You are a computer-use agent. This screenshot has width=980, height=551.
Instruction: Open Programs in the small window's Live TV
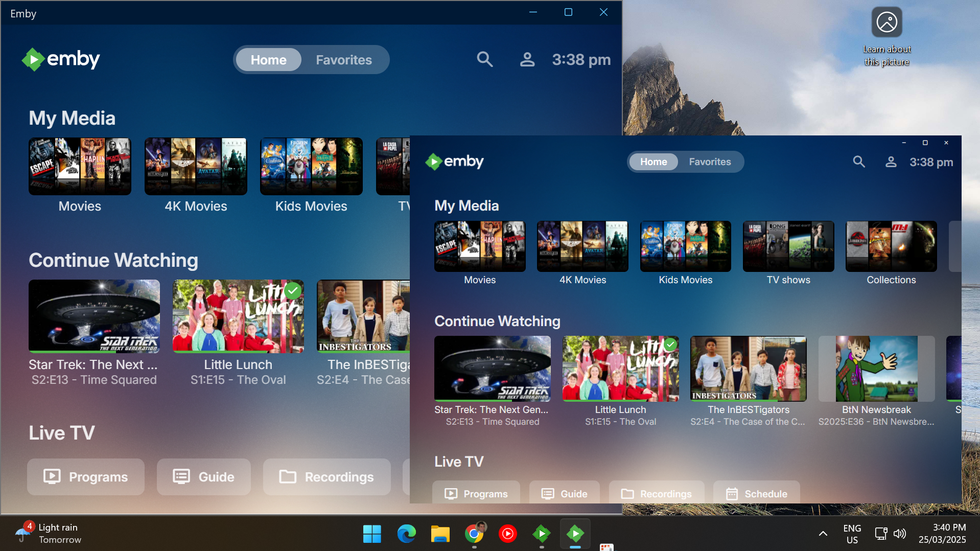pos(476,493)
